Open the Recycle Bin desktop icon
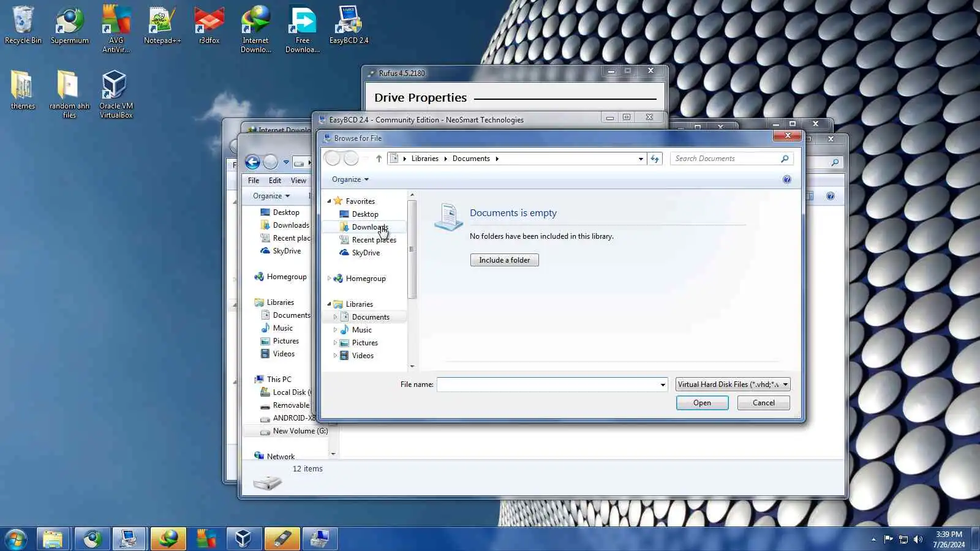 point(23,25)
